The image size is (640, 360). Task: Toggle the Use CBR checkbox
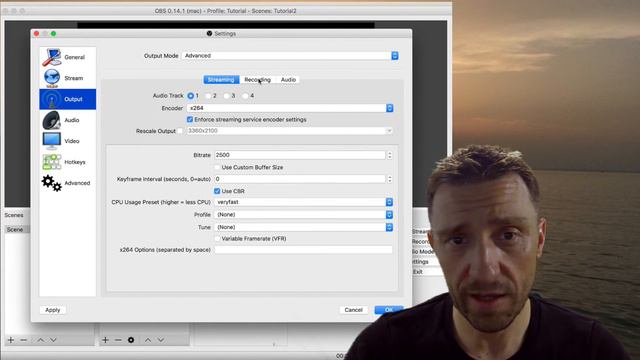tap(217, 191)
